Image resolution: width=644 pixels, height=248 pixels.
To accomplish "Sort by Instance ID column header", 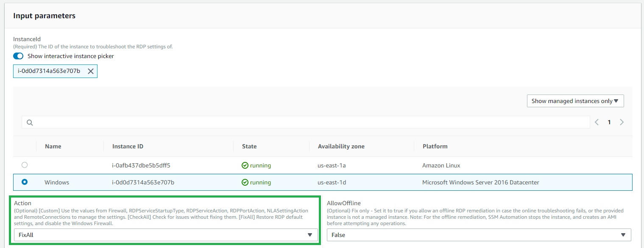I will point(128,146).
